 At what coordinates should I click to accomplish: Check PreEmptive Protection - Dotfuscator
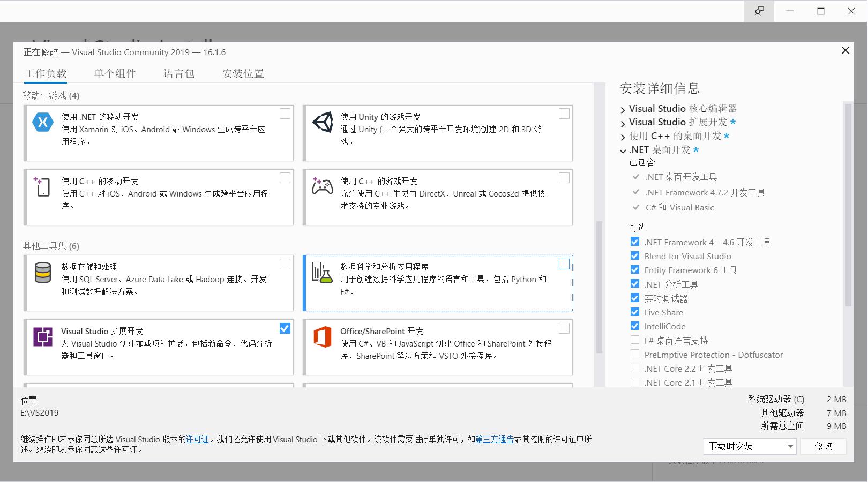635,354
